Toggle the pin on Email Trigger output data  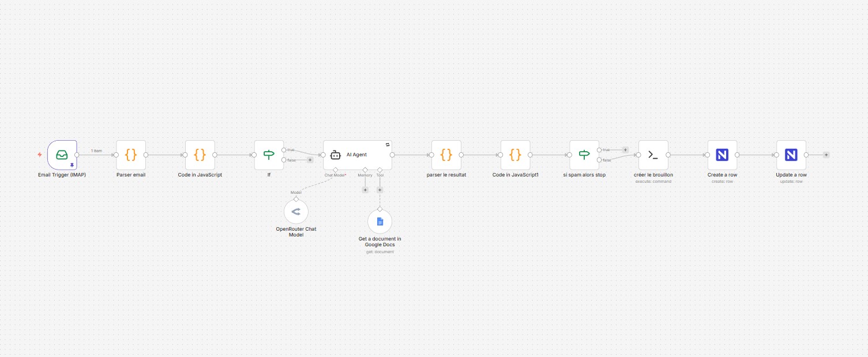[72, 166]
